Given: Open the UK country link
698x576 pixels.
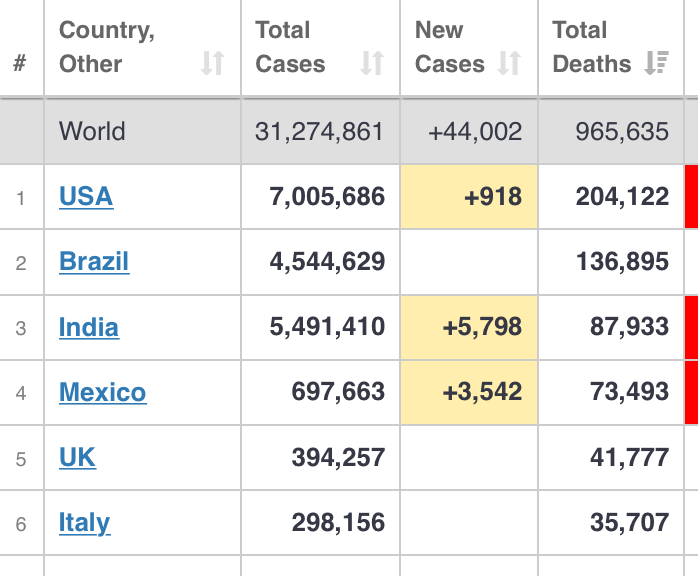Looking at the screenshot, I should point(77,457).
